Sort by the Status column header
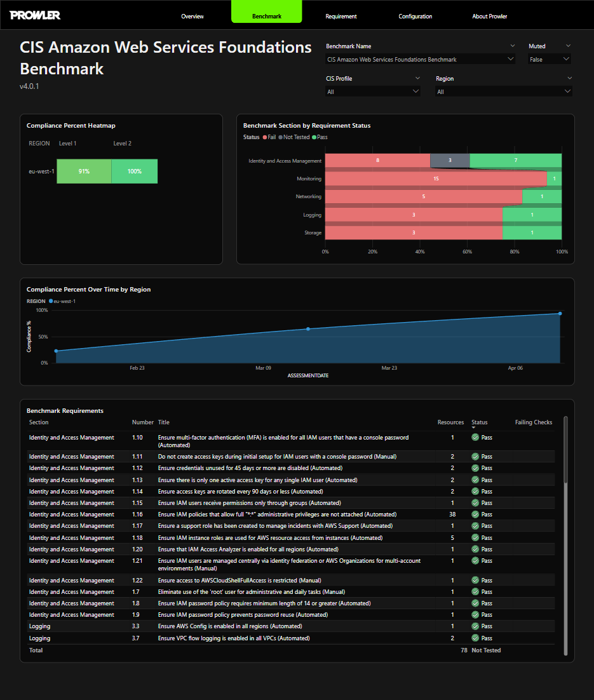The height and width of the screenshot is (700, 594). [x=479, y=422]
